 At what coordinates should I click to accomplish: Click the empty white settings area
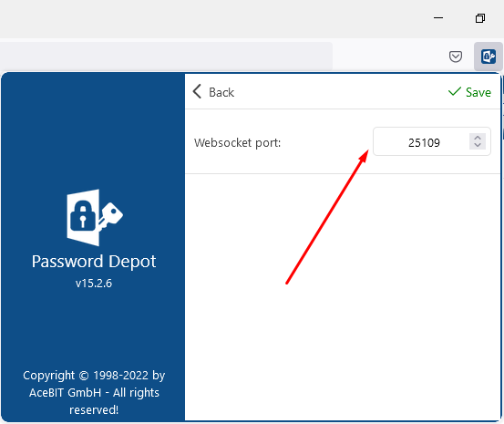pyautogui.click(x=343, y=296)
